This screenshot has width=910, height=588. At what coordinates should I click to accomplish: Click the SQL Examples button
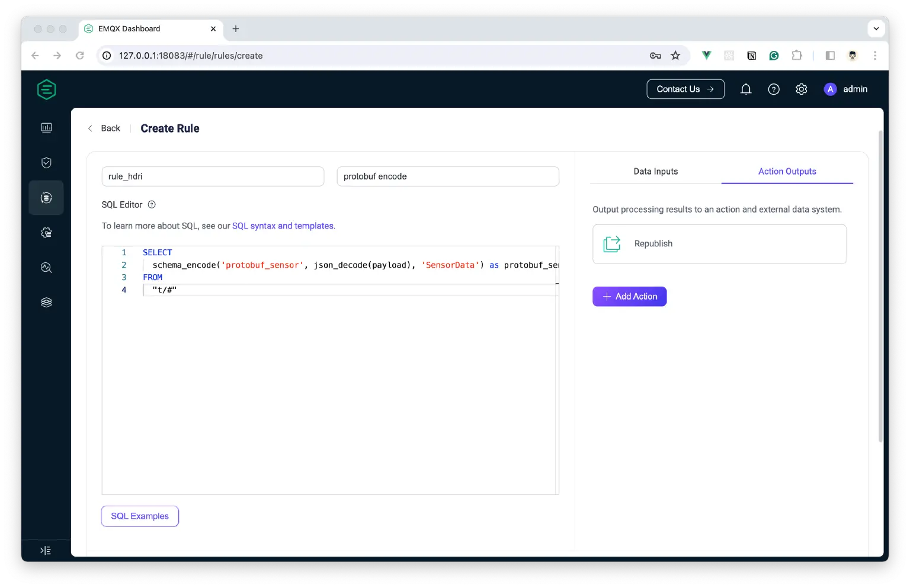point(140,516)
